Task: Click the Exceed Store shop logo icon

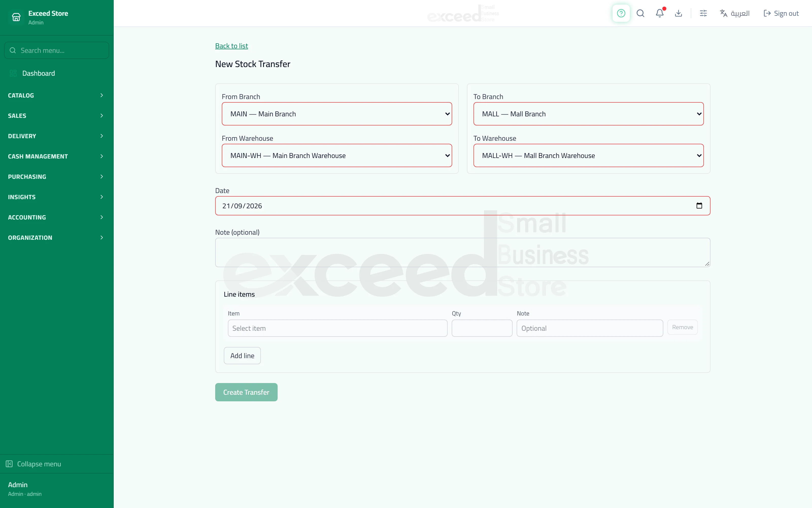Action: 16,17
